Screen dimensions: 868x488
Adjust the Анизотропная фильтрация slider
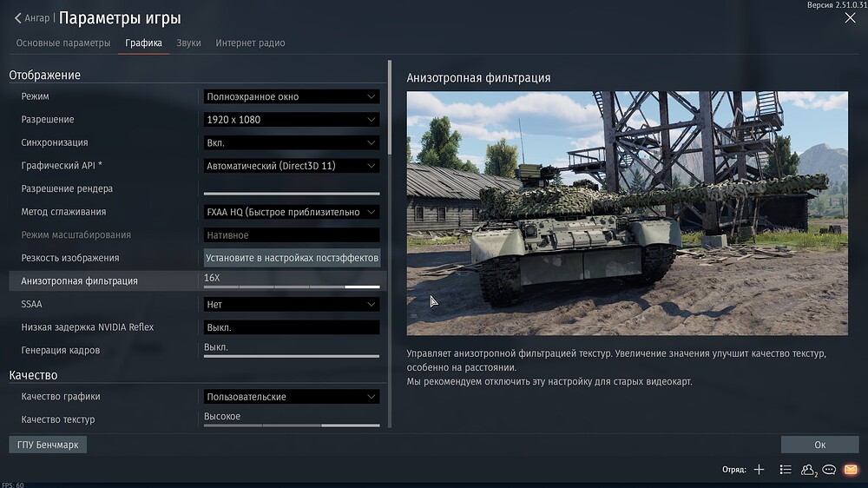click(291, 286)
